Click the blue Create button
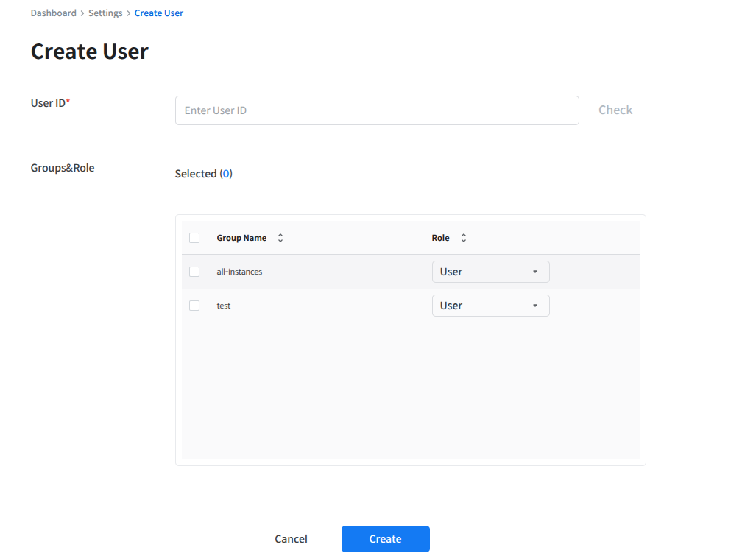The width and height of the screenshot is (756, 553). [385, 539]
